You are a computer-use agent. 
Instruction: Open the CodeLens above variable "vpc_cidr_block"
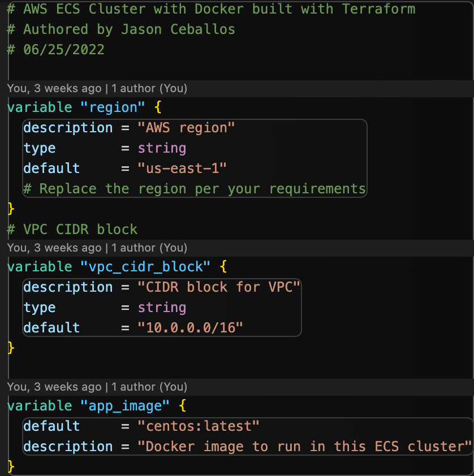[x=97, y=248]
